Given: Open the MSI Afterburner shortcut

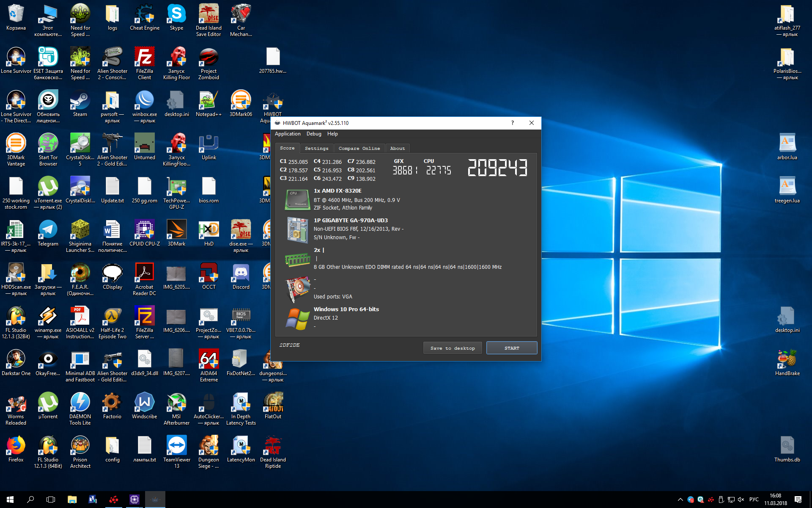Looking at the screenshot, I should tap(176, 409).
